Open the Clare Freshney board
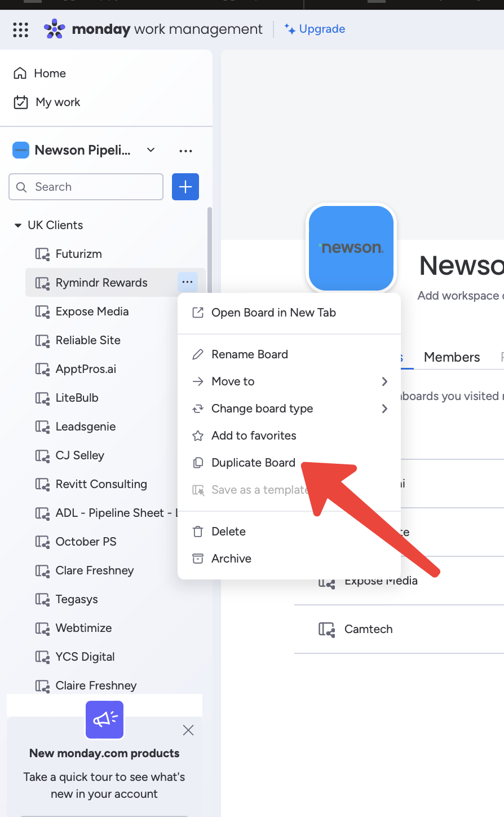Viewport: 504px width, 817px height. click(x=95, y=570)
